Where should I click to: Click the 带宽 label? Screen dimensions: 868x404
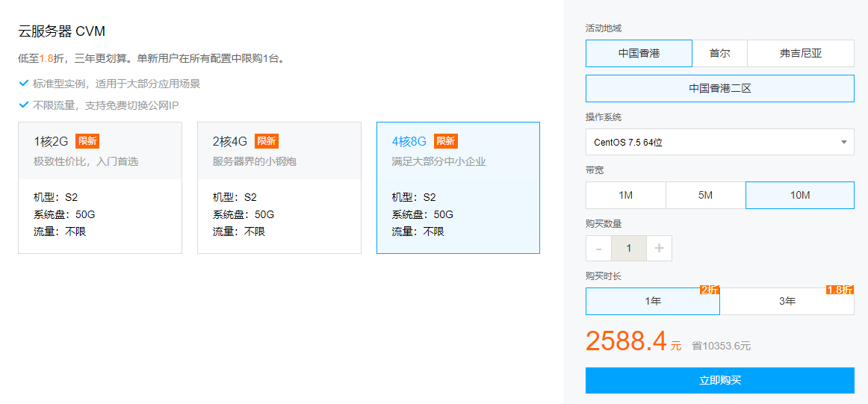(595, 170)
